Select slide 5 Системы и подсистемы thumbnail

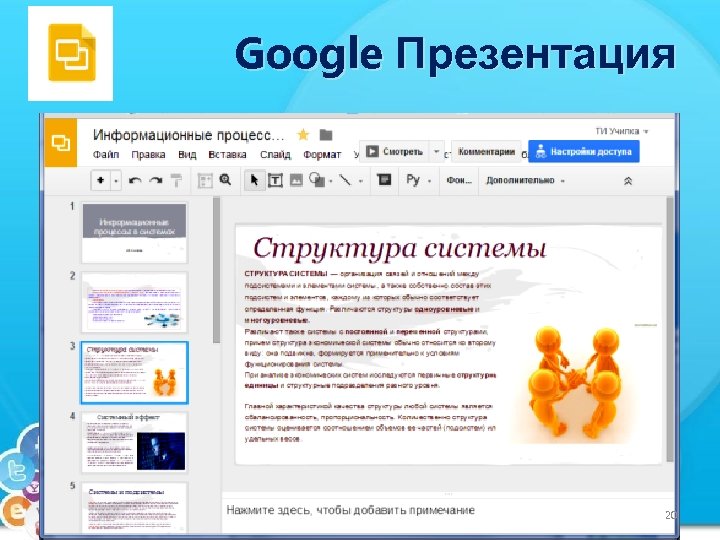[135, 508]
